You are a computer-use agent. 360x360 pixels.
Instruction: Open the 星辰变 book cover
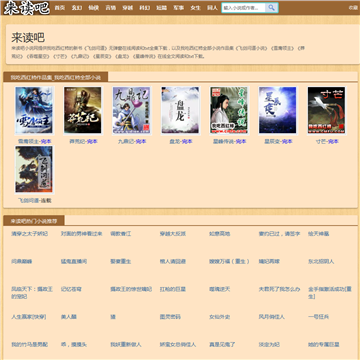278,110
